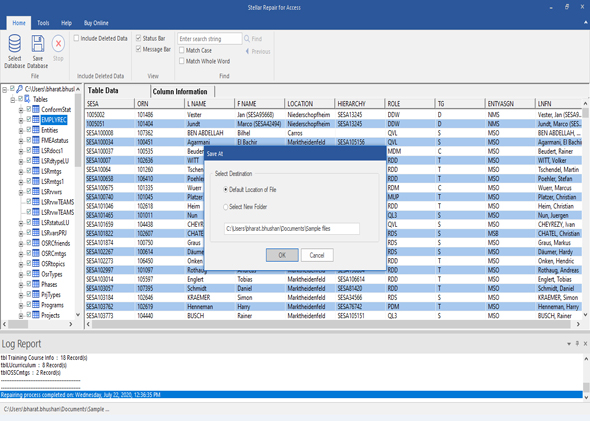590x421 pixels.
Task: Close the Log Report panel
Action: (585, 343)
